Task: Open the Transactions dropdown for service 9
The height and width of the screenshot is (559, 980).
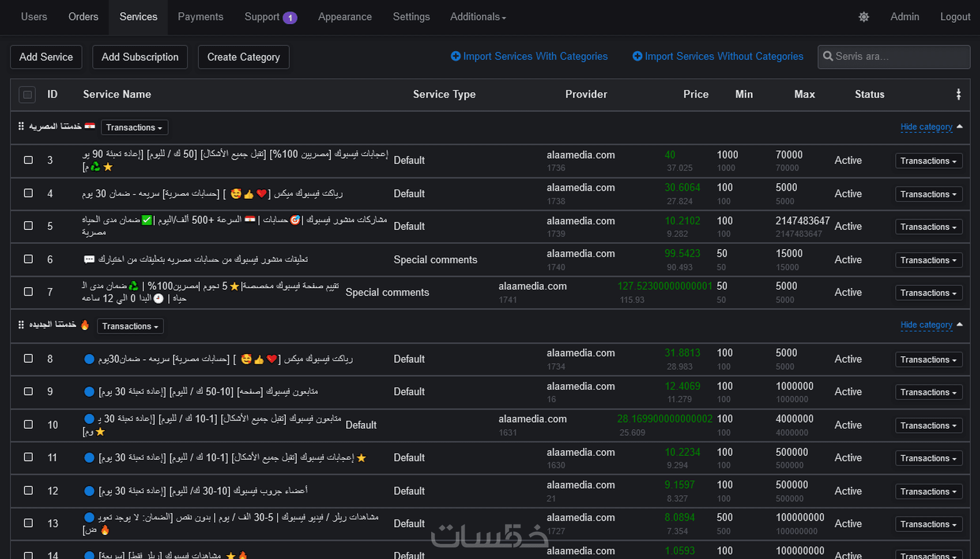Action: coord(929,392)
